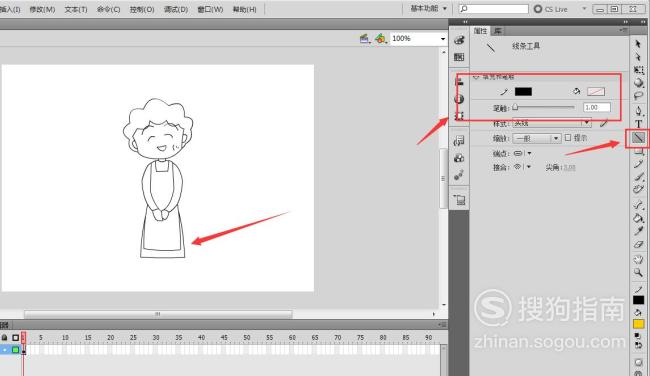This screenshot has height=376, width=650.
Task: Open the Help (H) menu
Action: coord(245,9)
